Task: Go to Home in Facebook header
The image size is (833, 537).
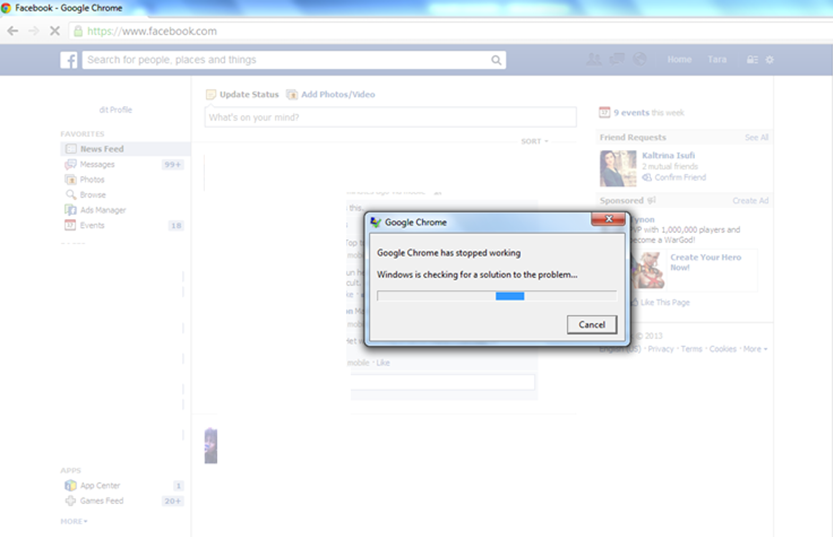Action: click(x=679, y=59)
